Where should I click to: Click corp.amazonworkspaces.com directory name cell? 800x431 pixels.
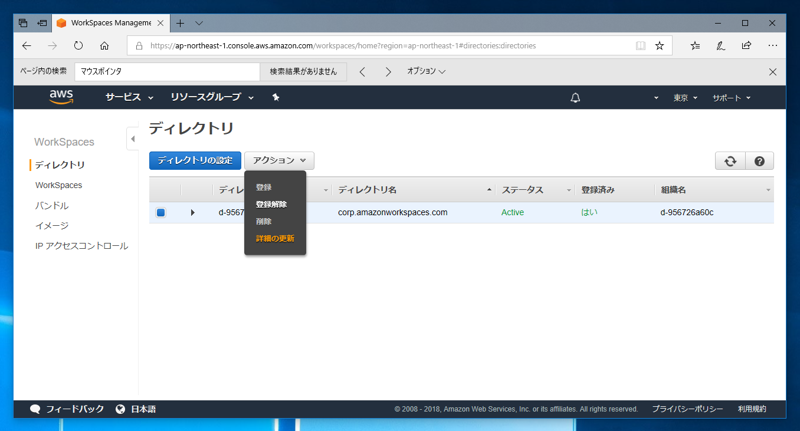[x=392, y=212]
